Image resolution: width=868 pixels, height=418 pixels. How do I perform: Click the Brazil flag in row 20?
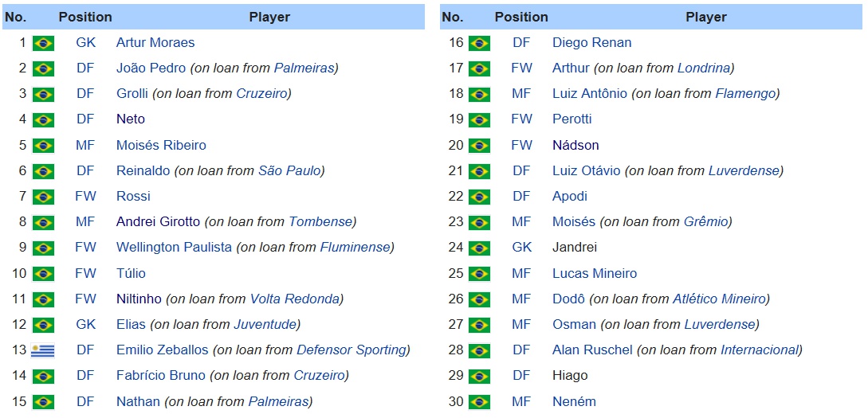tap(479, 146)
